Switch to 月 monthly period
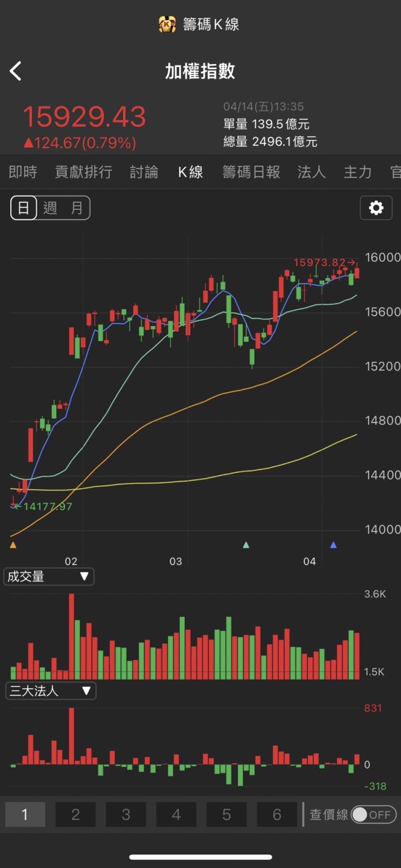This screenshot has width=401, height=868. pyautogui.click(x=77, y=208)
